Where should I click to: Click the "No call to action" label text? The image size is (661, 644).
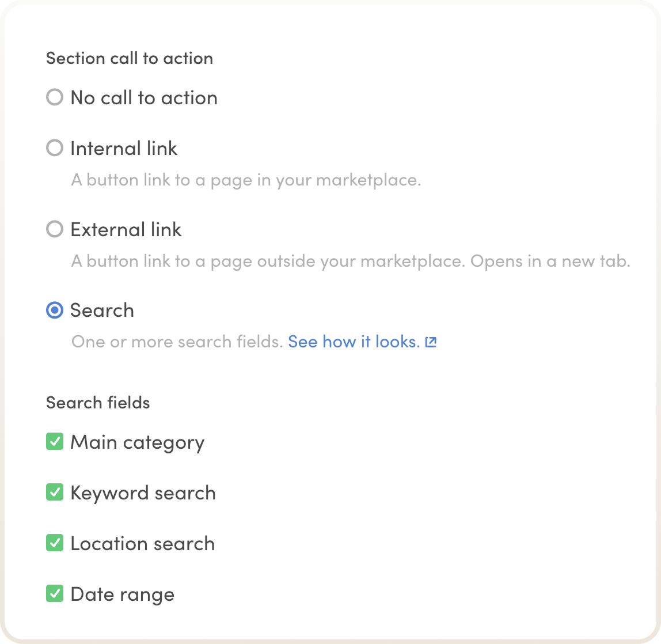pyautogui.click(x=144, y=98)
